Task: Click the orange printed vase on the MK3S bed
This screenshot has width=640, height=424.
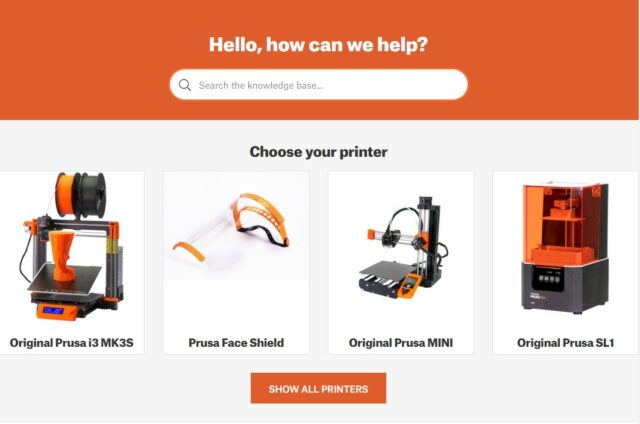Action: [62, 257]
